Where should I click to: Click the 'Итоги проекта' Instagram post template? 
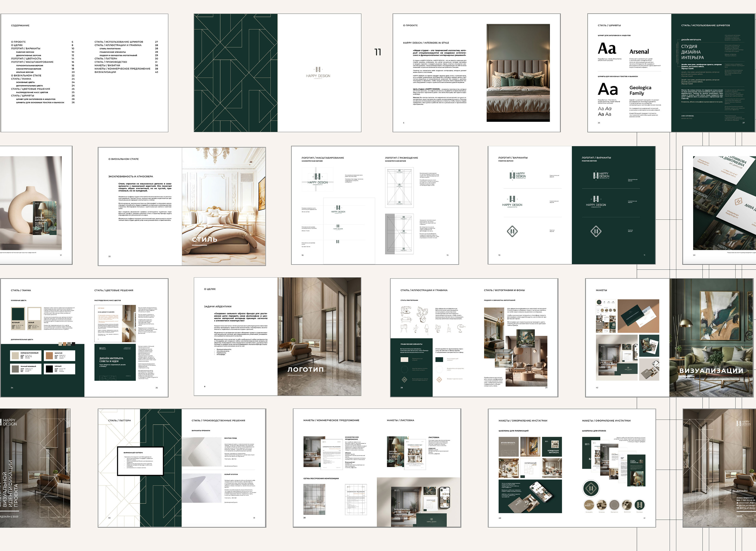(x=508, y=446)
